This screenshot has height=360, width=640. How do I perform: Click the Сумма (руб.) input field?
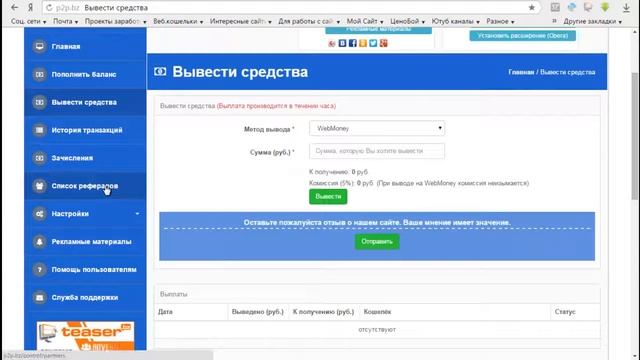click(x=377, y=151)
